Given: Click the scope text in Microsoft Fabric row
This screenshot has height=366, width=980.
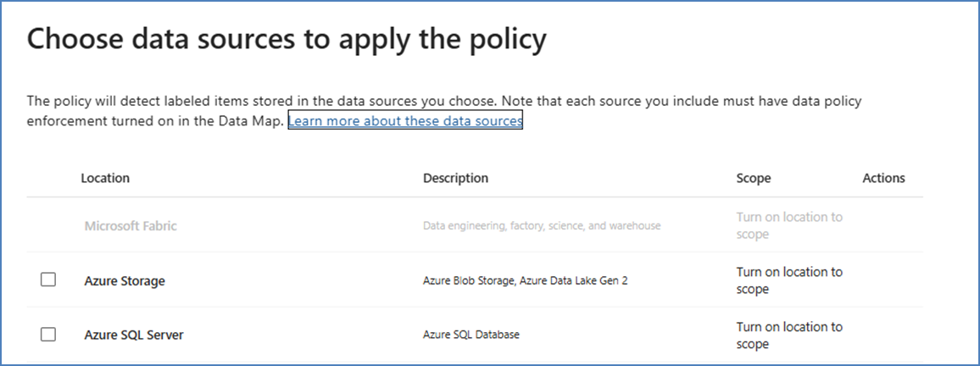Looking at the screenshot, I should click(789, 225).
